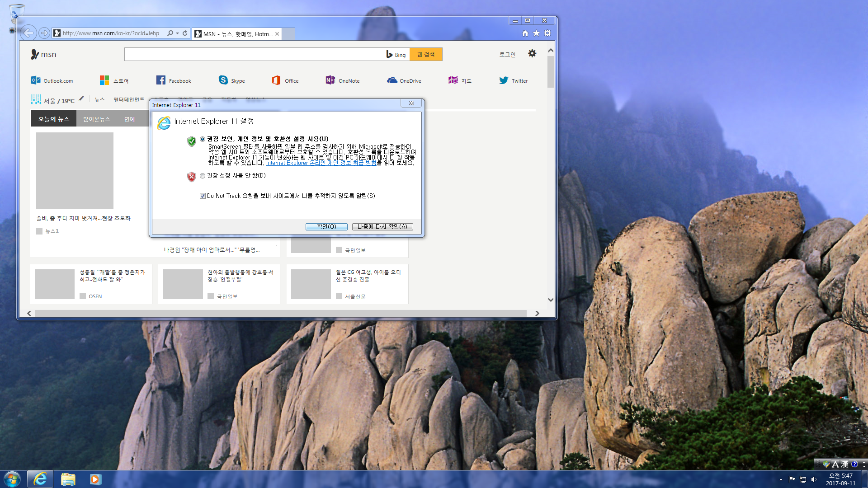Viewport: 868px width, 488px height.
Task: Click the 서울 / 19°C weather text
Action: tap(59, 101)
